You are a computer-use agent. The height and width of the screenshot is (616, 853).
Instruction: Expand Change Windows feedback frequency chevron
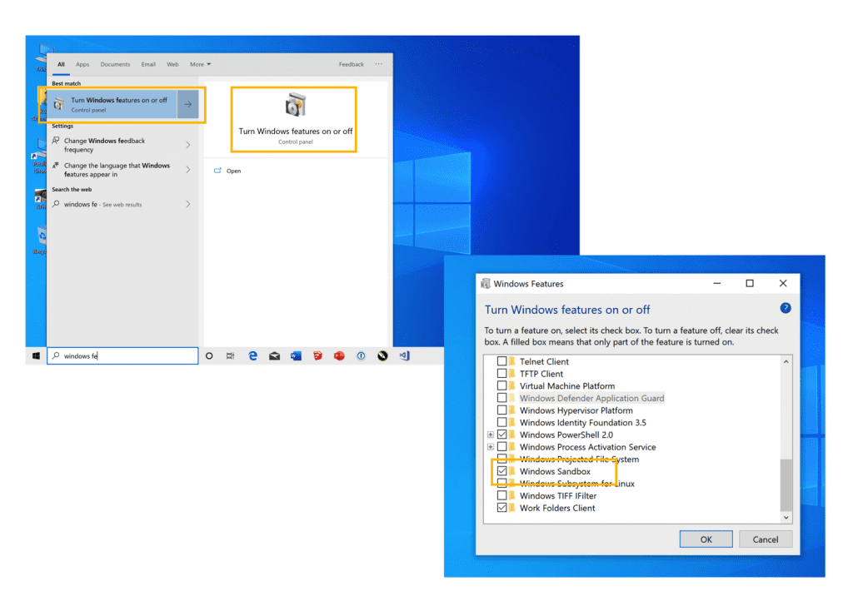click(187, 145)
